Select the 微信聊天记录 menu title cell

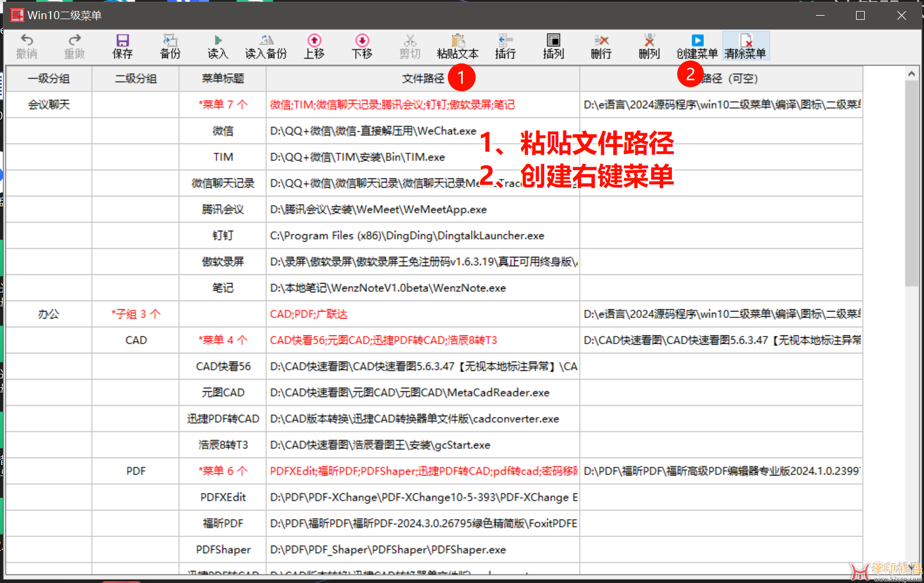tap(223, 183)
